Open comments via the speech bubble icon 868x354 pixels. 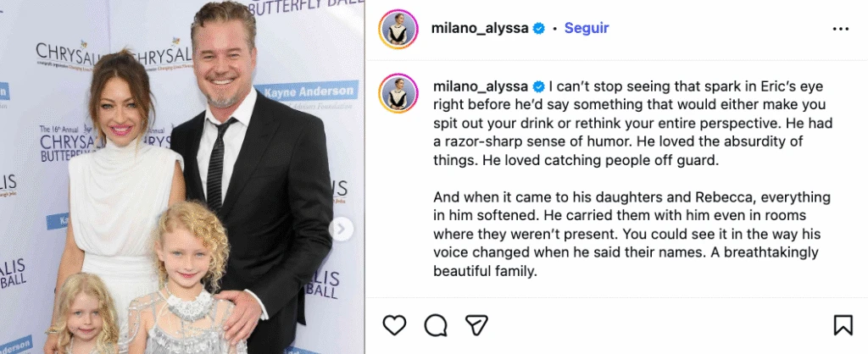(436, 324)
